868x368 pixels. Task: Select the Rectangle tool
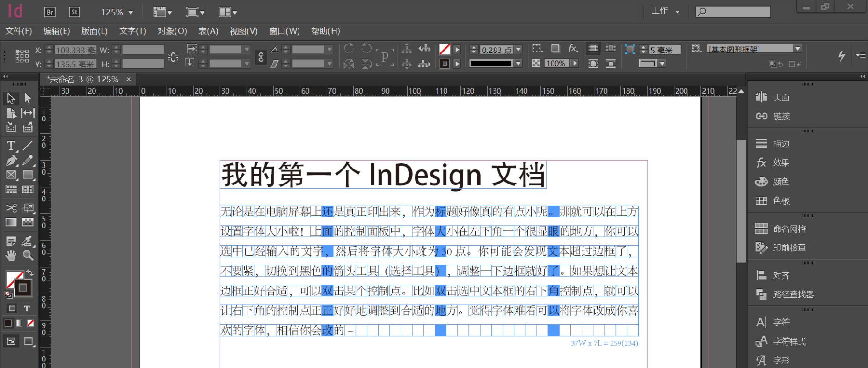tap(28, 175)
